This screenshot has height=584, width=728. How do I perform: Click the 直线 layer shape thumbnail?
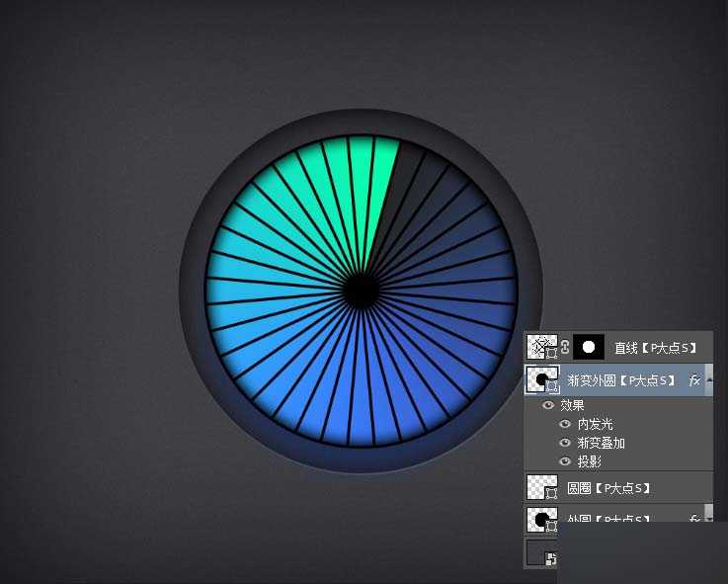pyautogui.click(x=542, y=347)
